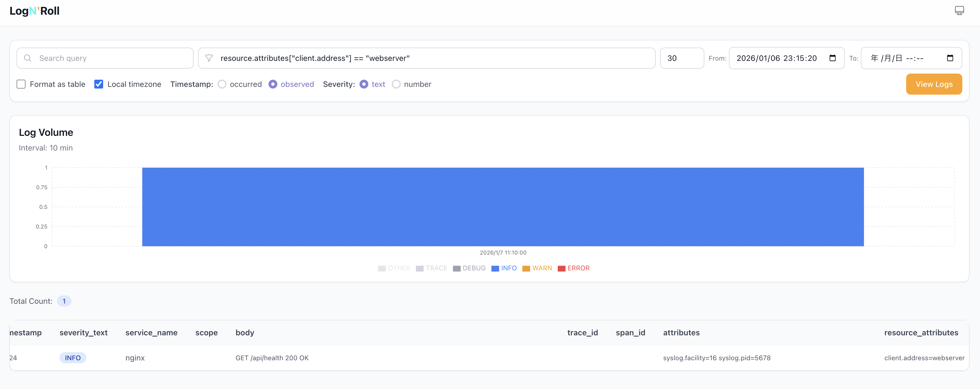Viewport: 980px width, 389px height.
Task: Click the From datetime value
Action: click(x=776, y=58)
